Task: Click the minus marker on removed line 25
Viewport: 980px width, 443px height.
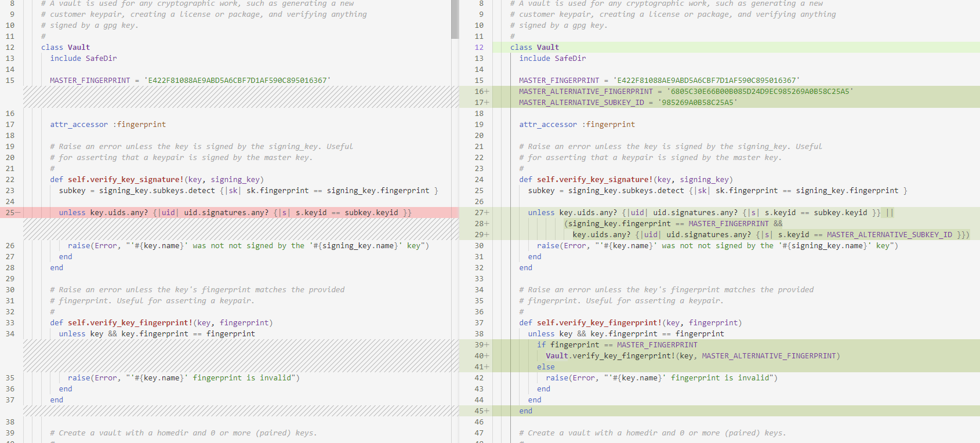Action: [x=17, y=213]
